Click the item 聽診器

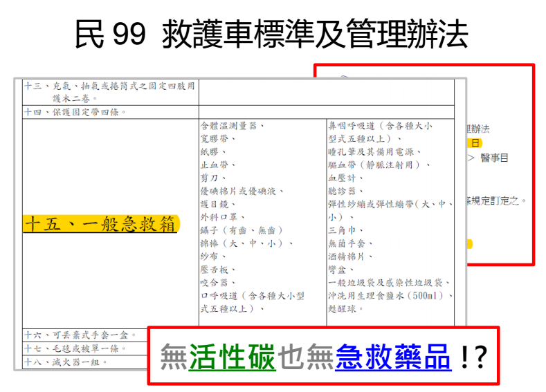coord(343,191)
